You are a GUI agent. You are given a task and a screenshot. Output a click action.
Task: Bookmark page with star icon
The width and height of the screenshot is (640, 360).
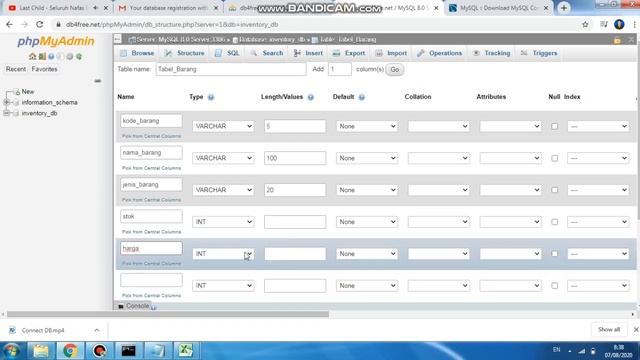[585, 24]
